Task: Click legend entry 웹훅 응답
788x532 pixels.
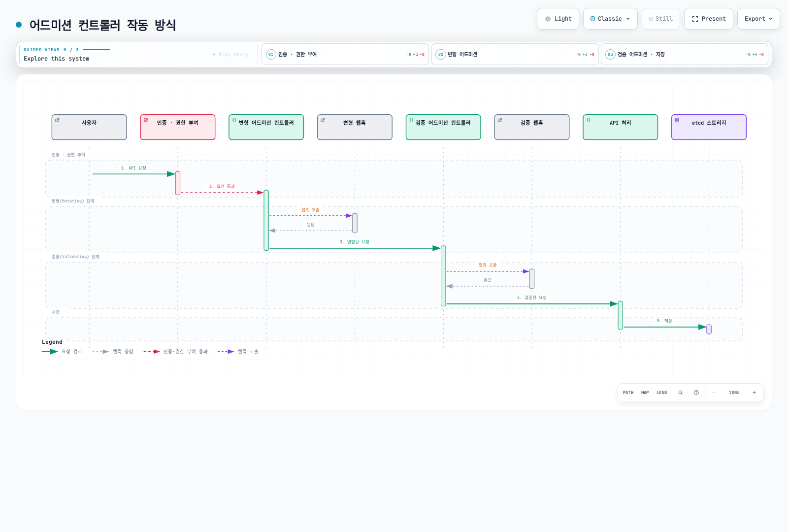Action: 113,352
